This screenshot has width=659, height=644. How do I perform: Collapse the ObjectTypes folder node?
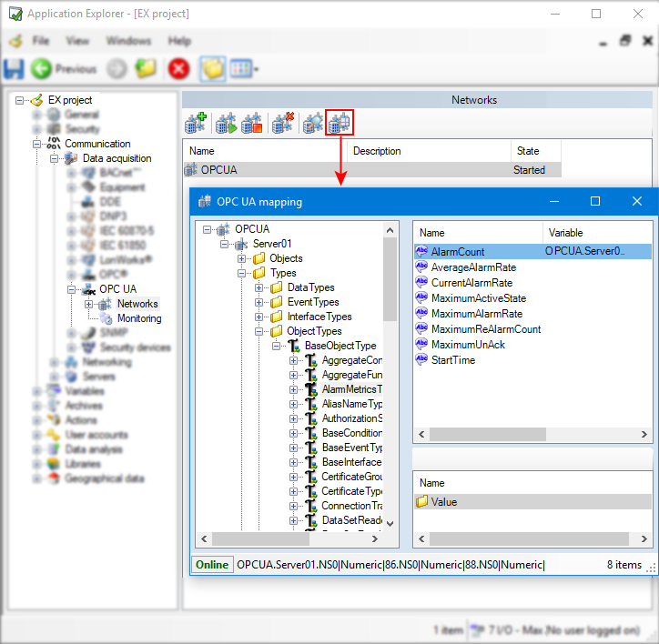pyautogui.click(x=259, y=331)
